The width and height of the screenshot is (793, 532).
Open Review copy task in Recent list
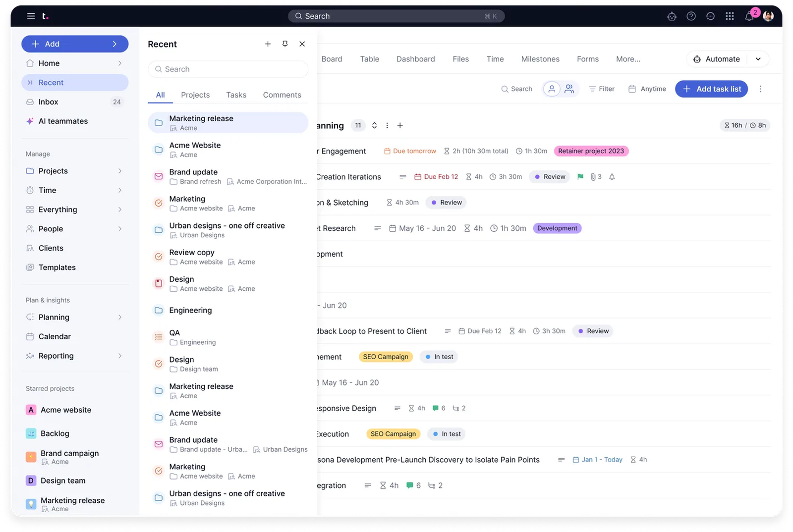[228, 257]
